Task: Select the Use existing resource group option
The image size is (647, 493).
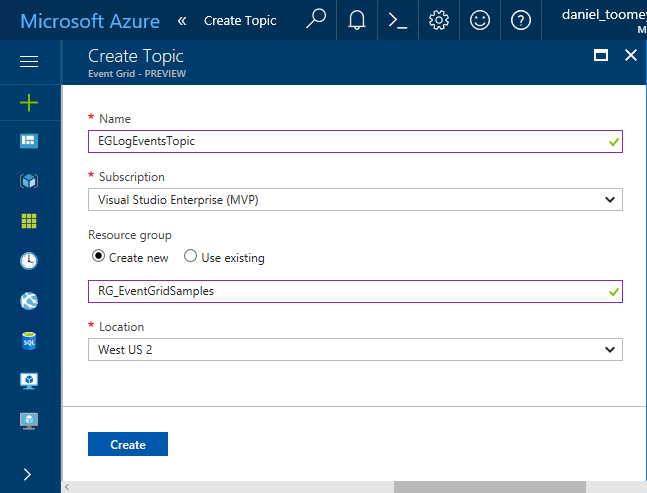Action: [x=190, y=257]
